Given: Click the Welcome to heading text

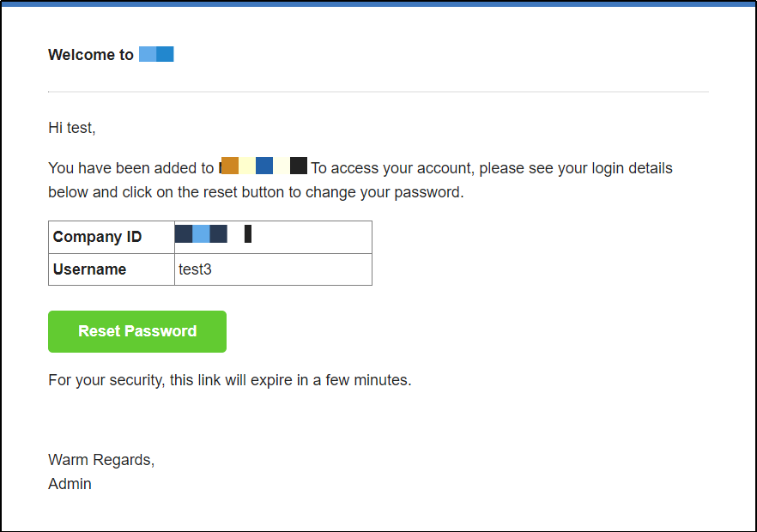Looking at the screenshot, I should (x=91, y=55).
